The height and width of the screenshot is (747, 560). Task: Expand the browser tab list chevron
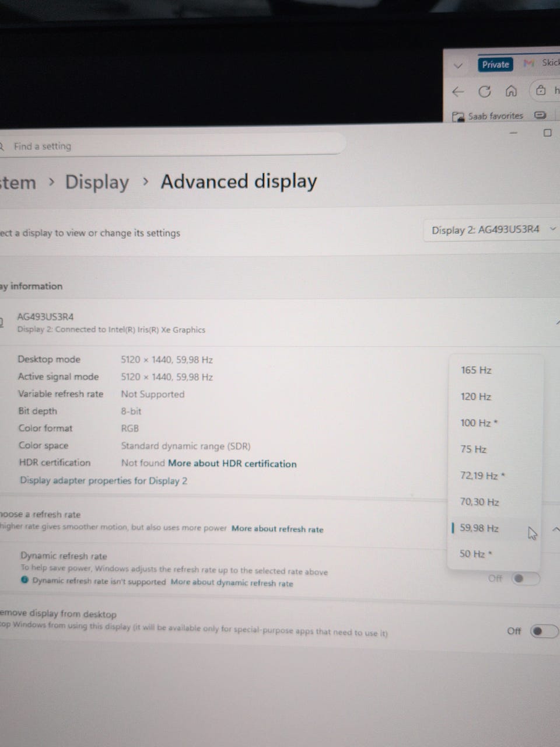pos(458,65)
